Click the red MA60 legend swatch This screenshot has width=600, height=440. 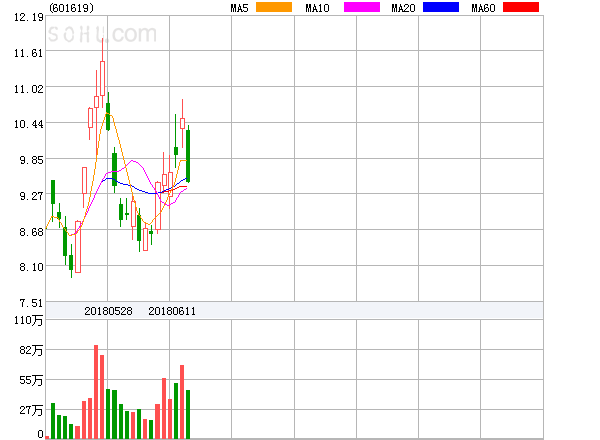click(521, 7)
